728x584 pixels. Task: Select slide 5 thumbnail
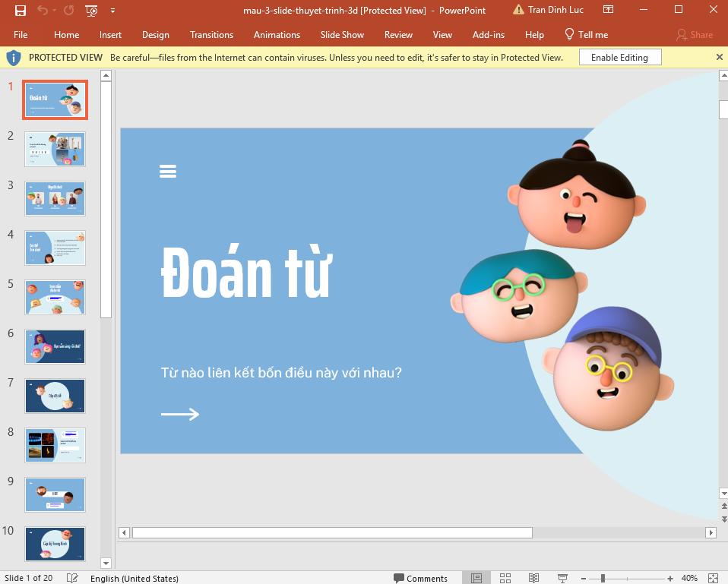coord(55,297)
